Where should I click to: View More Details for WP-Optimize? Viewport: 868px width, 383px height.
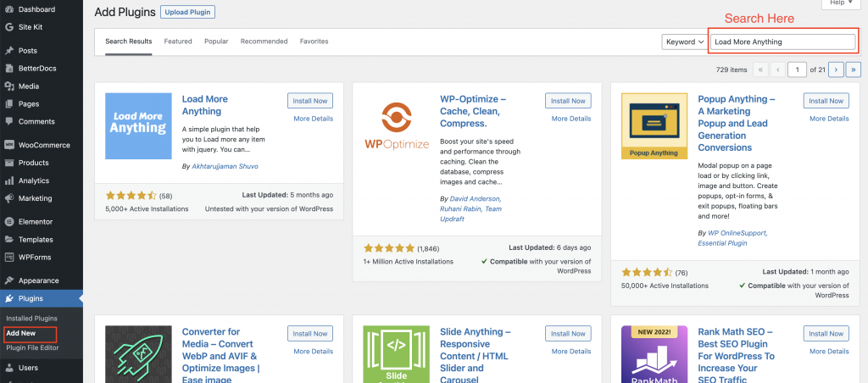571,119
